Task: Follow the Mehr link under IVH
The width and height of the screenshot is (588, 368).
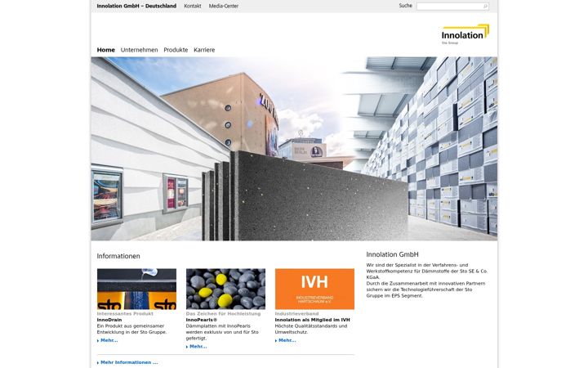Action: [285, 340]
